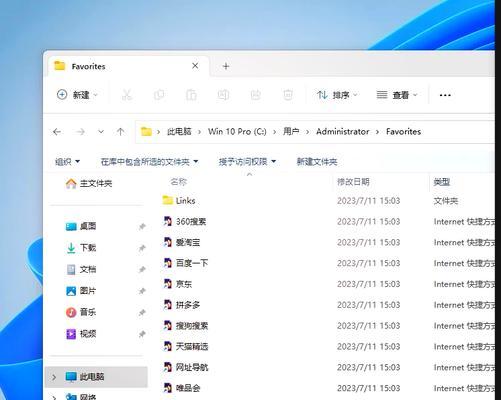Click the Delete trash bin icon
This screenshot has width=501, height=400.
coord(288,95)
